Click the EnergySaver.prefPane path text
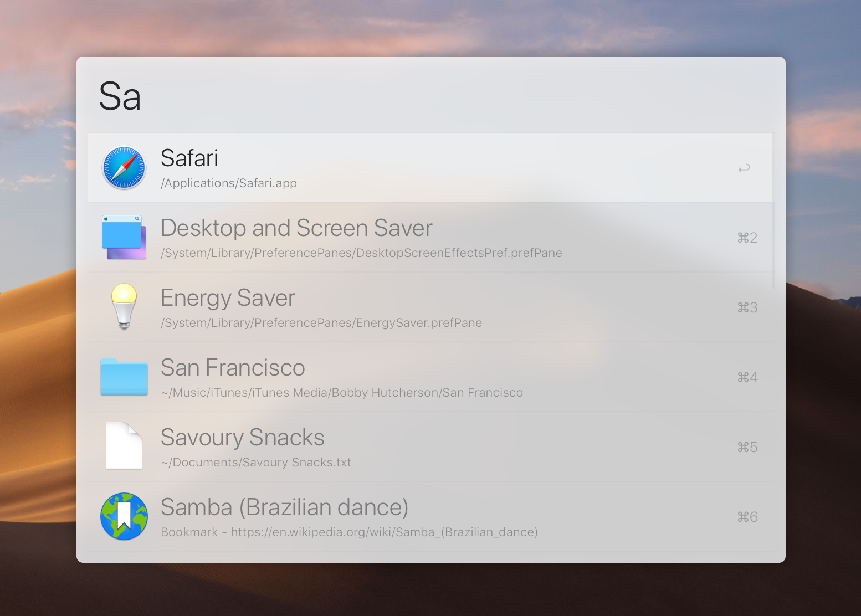Viewport: 861px width, 616px height. pyautogui.click(x=321, y=323)
